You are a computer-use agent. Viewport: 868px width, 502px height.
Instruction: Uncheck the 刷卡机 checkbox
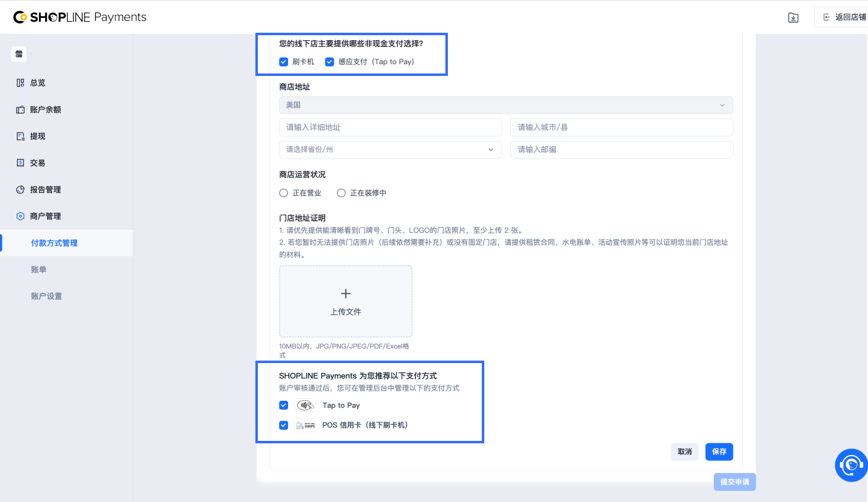[x=284, y=62]
